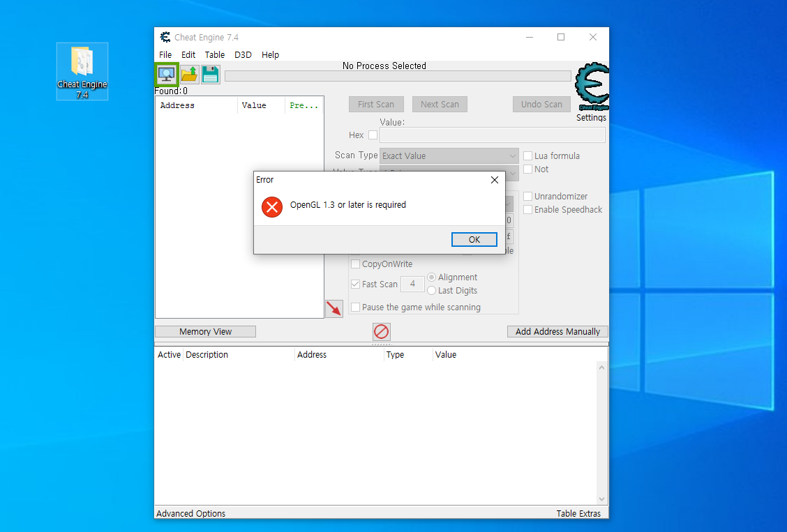Open the Help menu

click(270, 54)
